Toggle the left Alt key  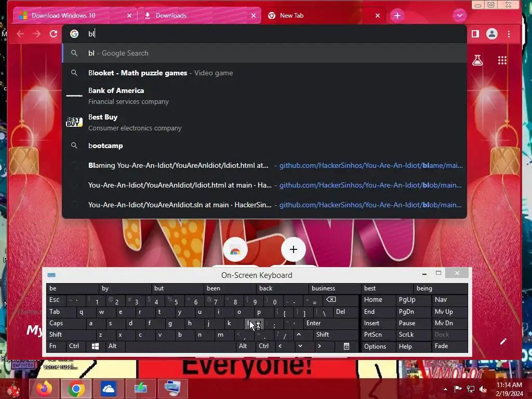point(115,346)
